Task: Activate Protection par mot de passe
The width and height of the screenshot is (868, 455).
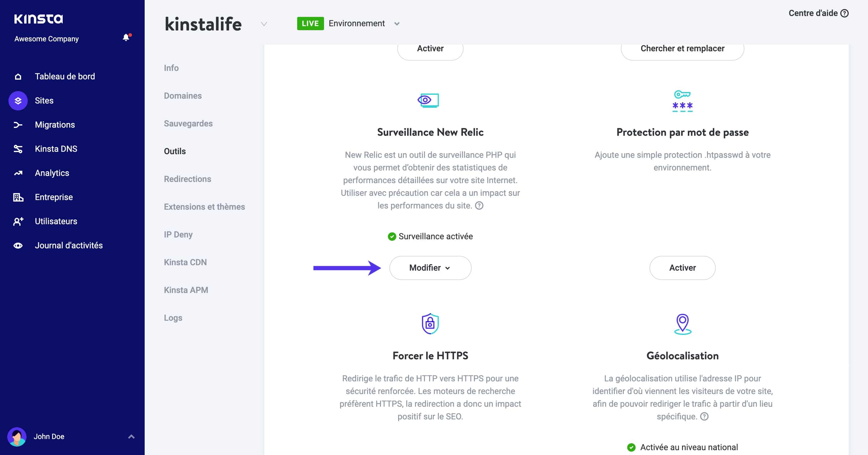Action: point(682,267)
